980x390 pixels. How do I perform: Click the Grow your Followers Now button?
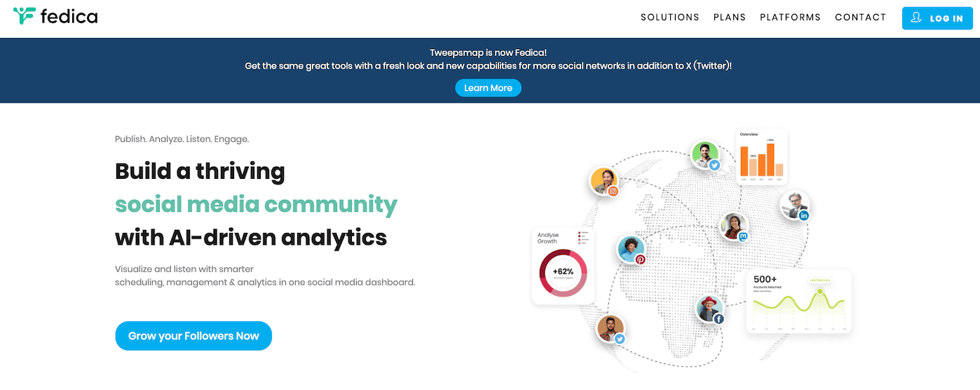(x=193, y=336)
